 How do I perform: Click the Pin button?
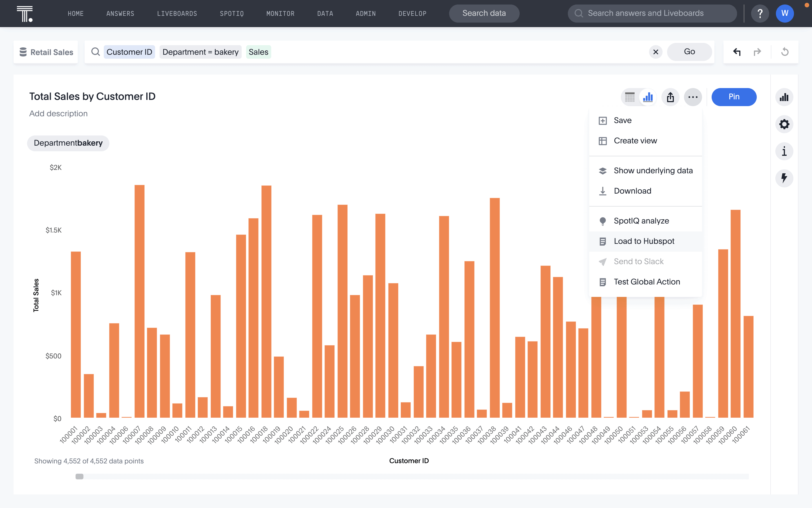pyautogui.click(x=734, y=97)
